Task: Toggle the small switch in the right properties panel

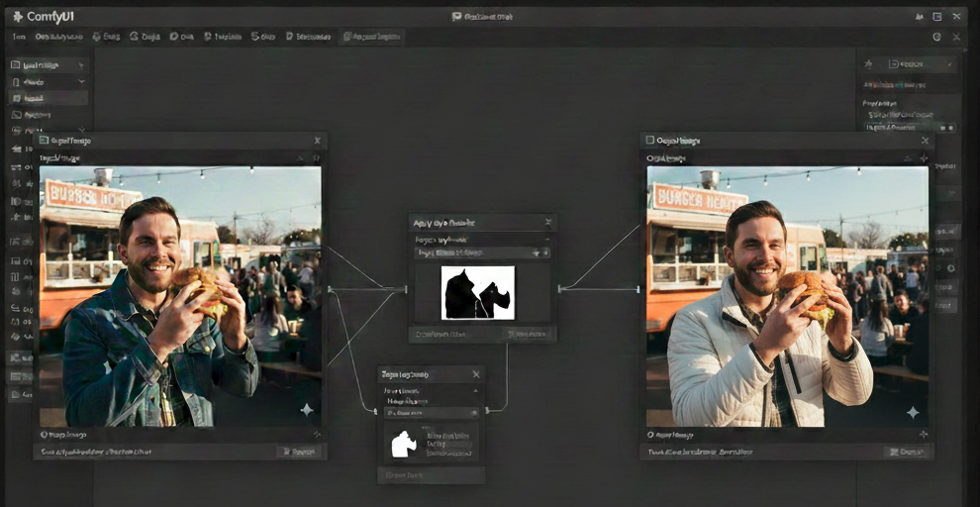Action: [946, 128]
